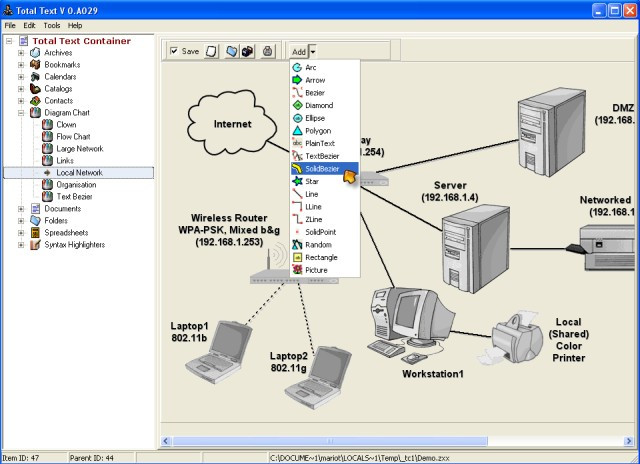Open the Tools menu
Image resolution: width=640 pixels, height=464 pixels.
pyautogui.click(x=52, y=25)
